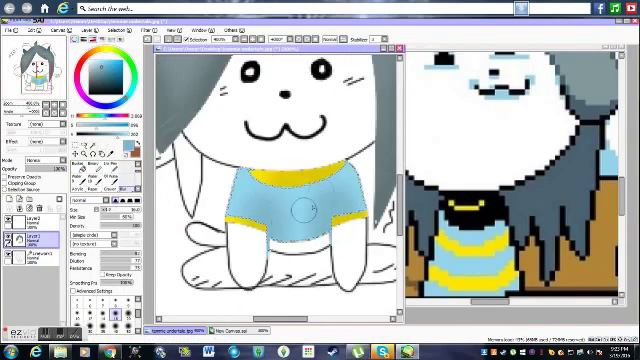Open the Selection menu

pyautogui.click(x=120, y=30)
